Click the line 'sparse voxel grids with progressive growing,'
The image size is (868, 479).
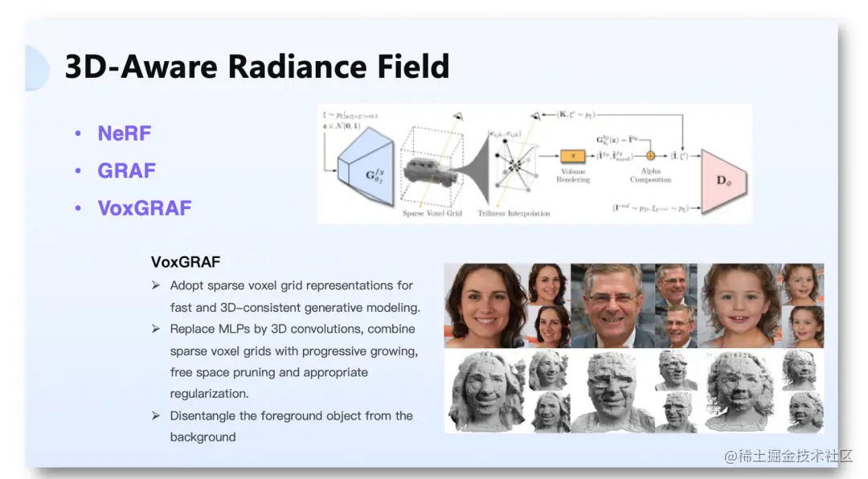coord(294,351)
